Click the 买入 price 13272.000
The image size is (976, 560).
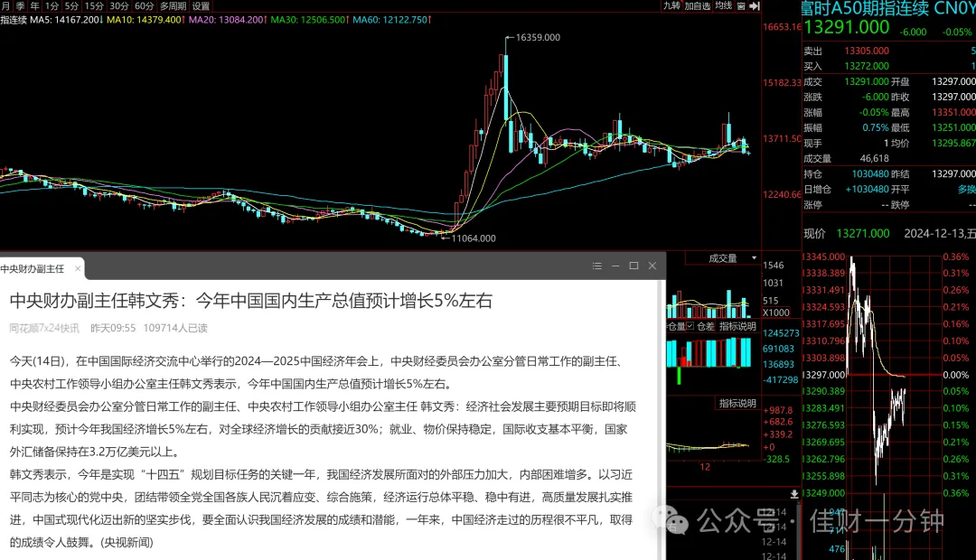pos(867,66)
